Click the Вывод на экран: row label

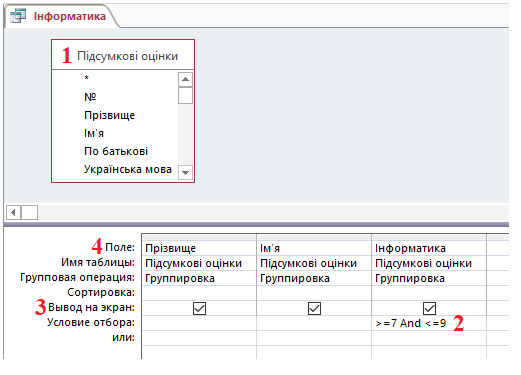tap(91, 307)
